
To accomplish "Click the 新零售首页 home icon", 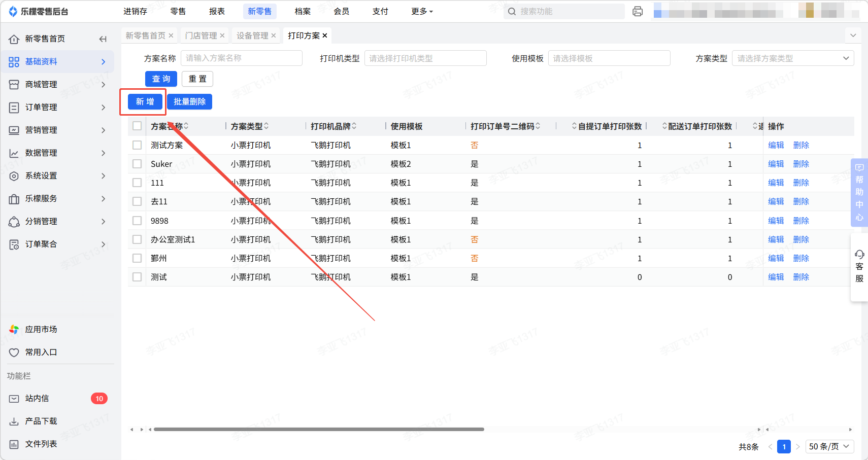I will pos(14,39).
